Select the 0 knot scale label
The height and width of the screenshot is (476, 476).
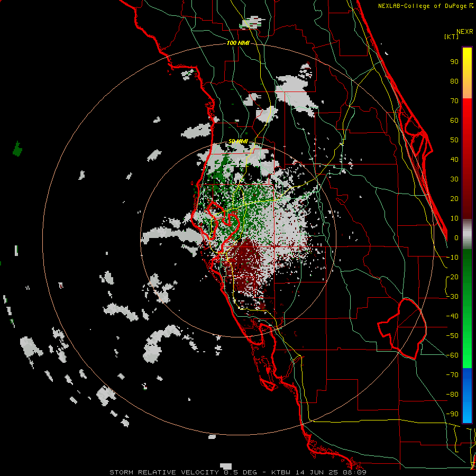(456, 237)
